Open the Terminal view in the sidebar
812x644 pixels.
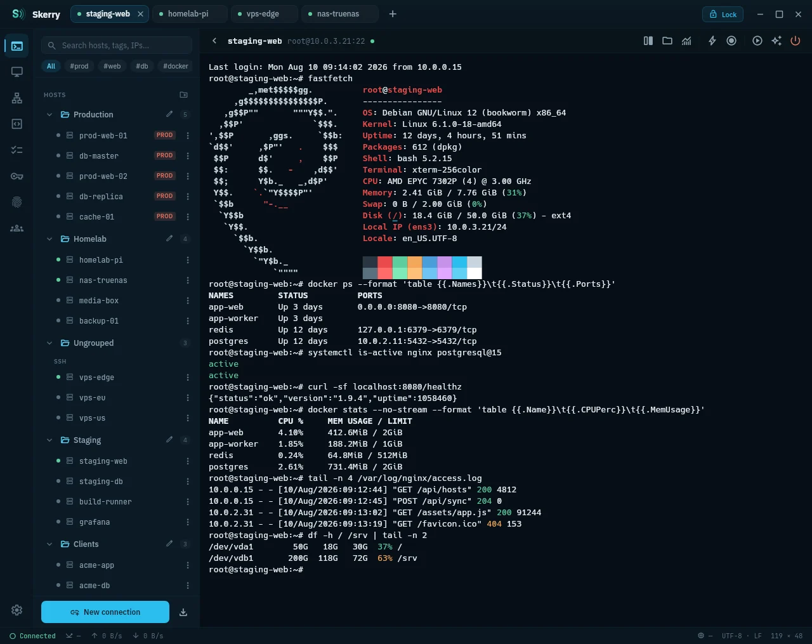17,46
